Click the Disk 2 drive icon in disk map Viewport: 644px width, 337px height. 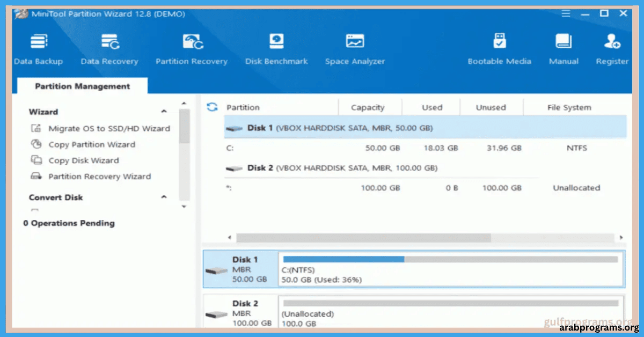click(x=217, y=314)
